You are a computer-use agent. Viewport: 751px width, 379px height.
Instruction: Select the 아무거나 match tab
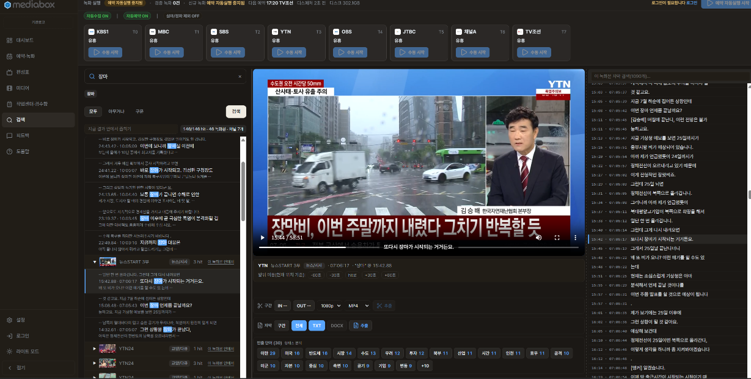coord(116,111)
